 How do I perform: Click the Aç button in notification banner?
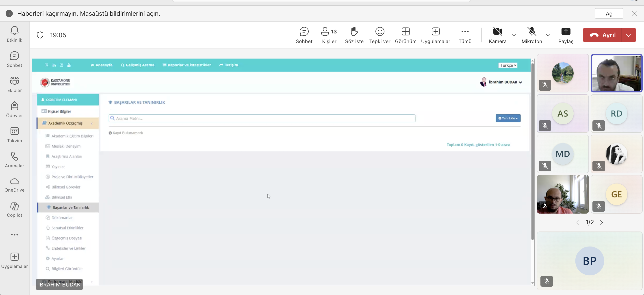[609, 13]
